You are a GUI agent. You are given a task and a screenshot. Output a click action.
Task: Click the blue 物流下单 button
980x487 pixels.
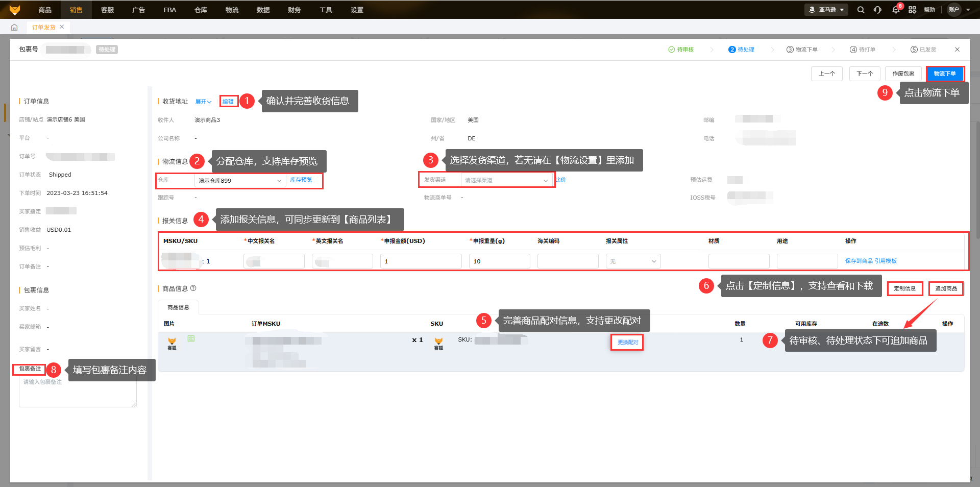point(944,74)
